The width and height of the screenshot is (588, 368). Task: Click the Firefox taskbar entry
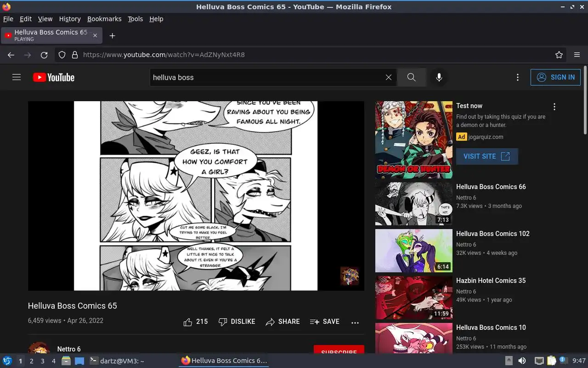224,361
